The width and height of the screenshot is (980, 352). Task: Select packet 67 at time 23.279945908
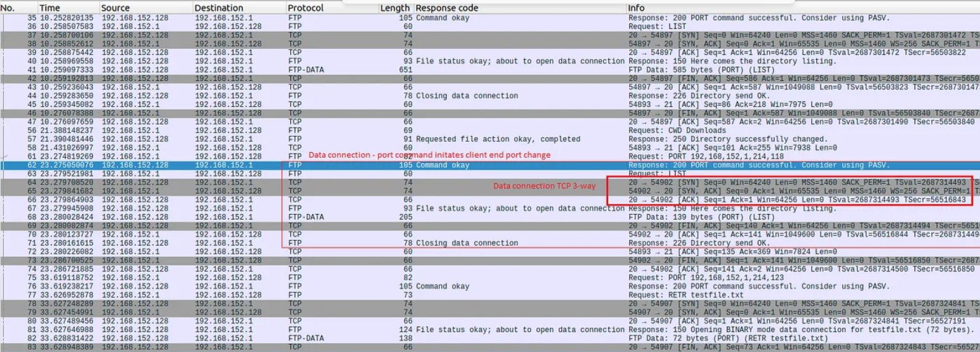click(x=490, y=208)
